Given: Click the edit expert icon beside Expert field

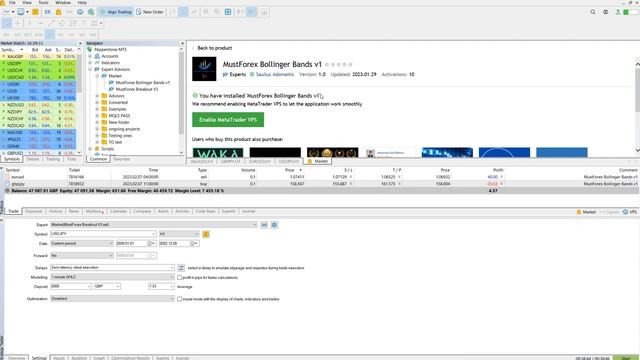Looking at the screenshot, I should coord(264,225).
